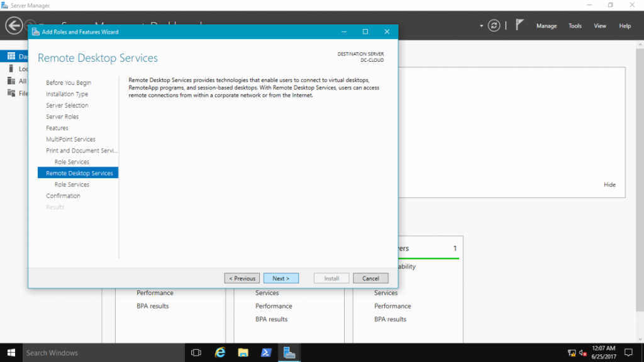Open the Windows Start menu
The height and width of the screenshot is (362, 644).
pos(11,353)
